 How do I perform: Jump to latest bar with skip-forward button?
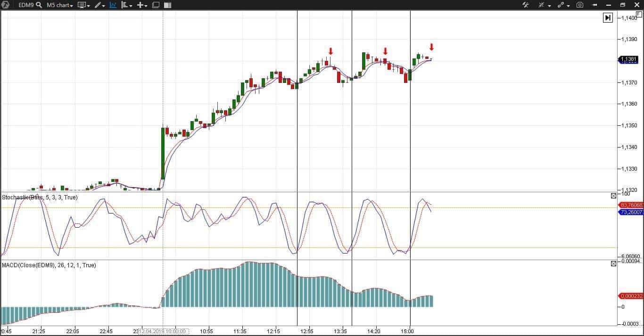click(x=608, y=18)
